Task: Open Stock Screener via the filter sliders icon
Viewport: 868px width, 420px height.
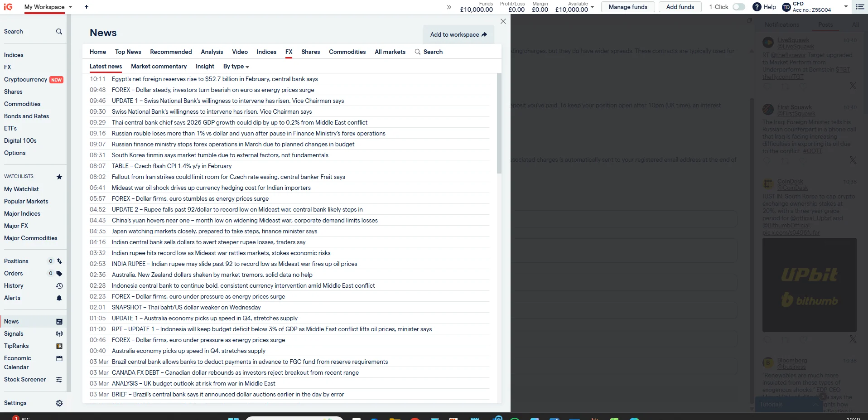Action: pos(59,379)
